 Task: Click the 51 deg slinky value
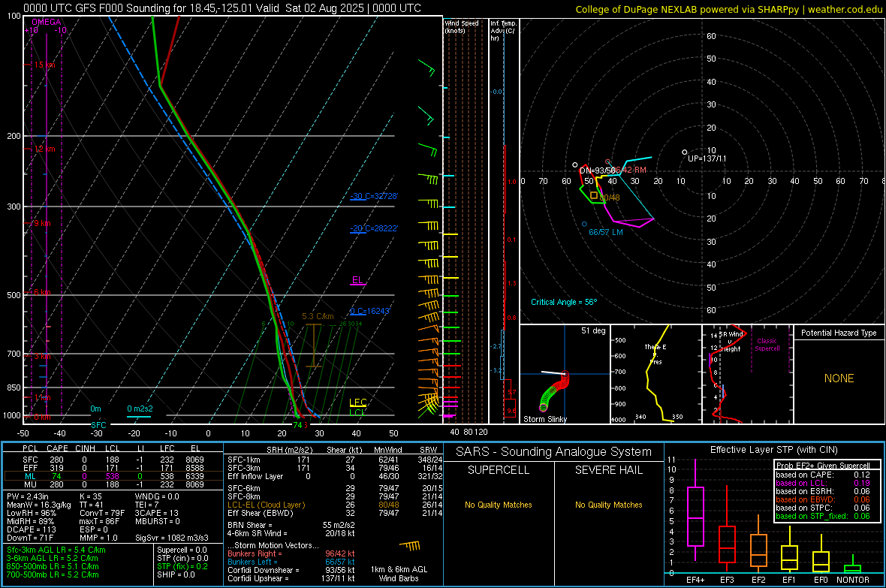(593, 330)
